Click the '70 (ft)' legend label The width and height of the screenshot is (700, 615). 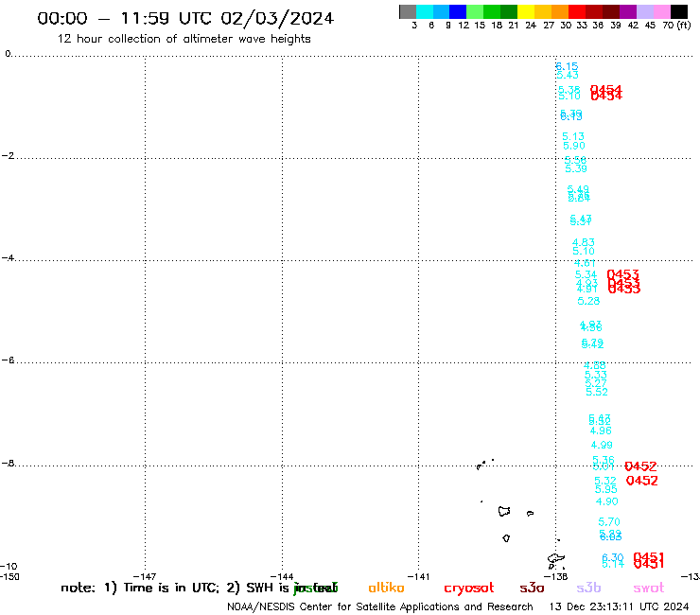(676, 25)
